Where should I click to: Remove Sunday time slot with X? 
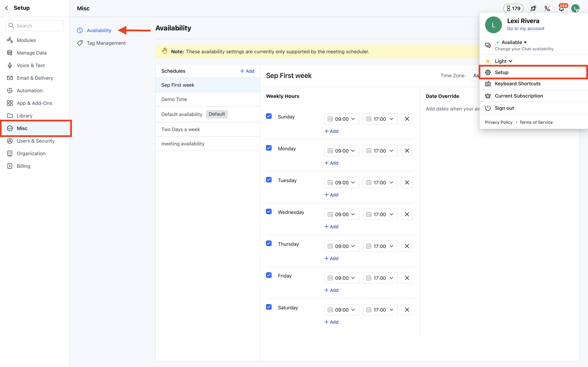pos(407,119)
